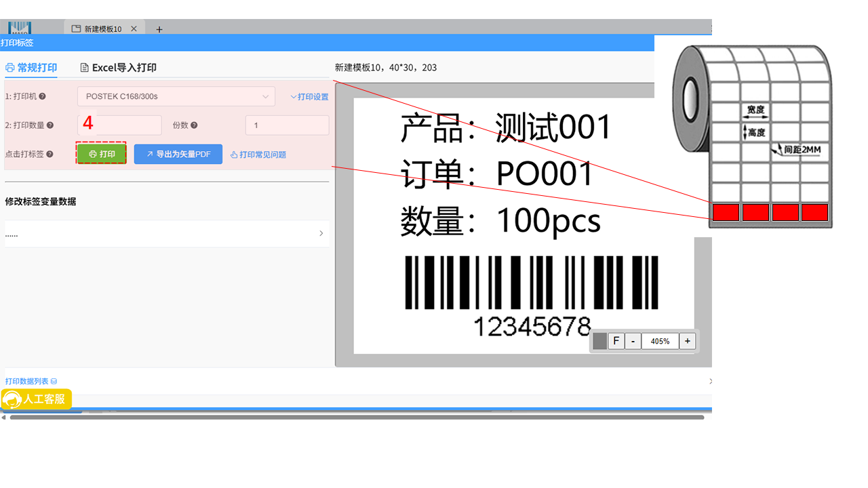Click 产品：测试001 text in label preview
Screen dimensions: 868x488
pos(506,127)
